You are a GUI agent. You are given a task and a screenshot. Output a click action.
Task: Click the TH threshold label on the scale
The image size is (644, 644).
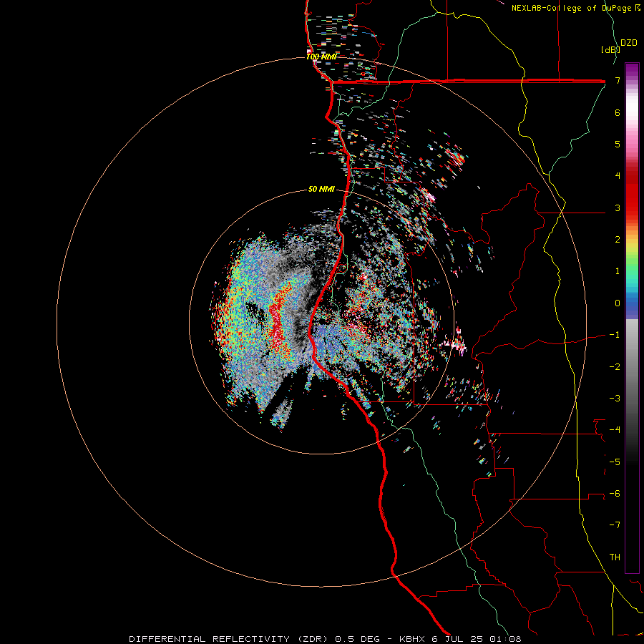[x=615, y=557]
